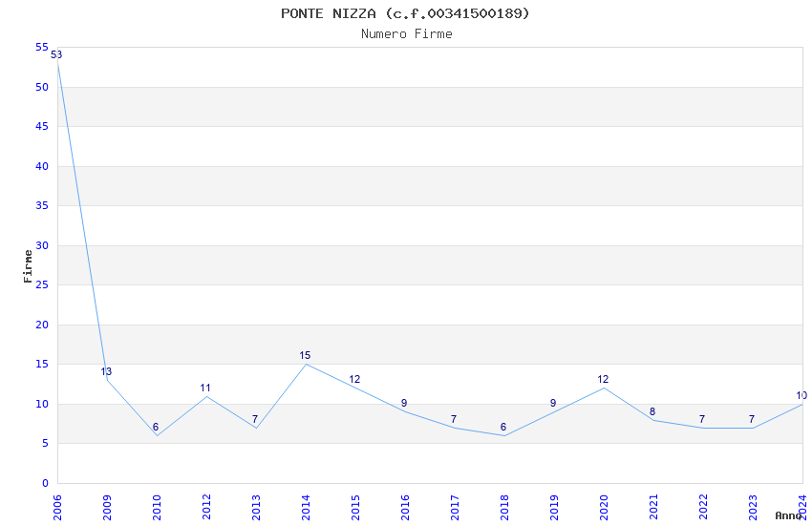Click the 2017 year label on x-axis

tap(455, 507)
